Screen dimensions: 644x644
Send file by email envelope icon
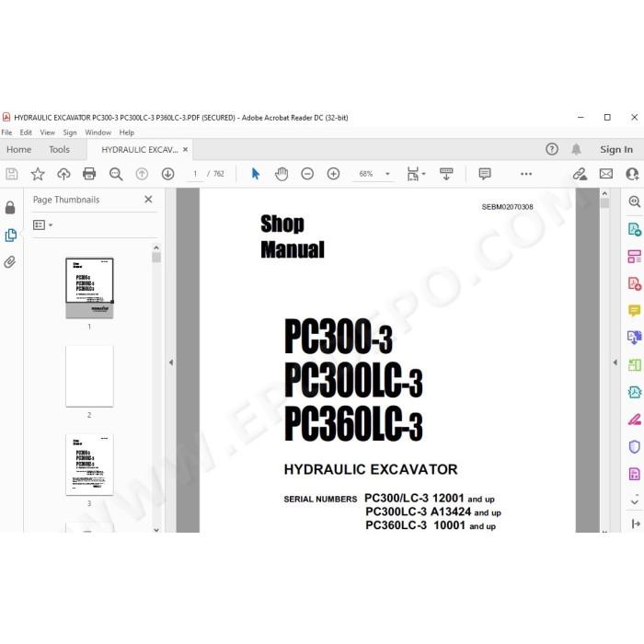pos(605,174)
